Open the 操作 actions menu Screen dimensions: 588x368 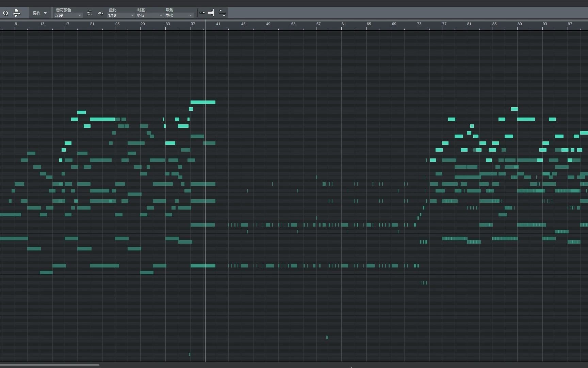tap(39, 13)
